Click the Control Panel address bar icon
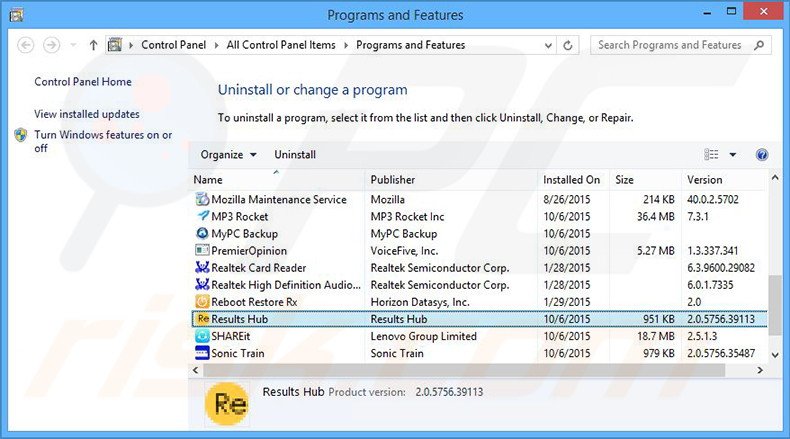The image size is (790, 439). click(x=115, y=45)
